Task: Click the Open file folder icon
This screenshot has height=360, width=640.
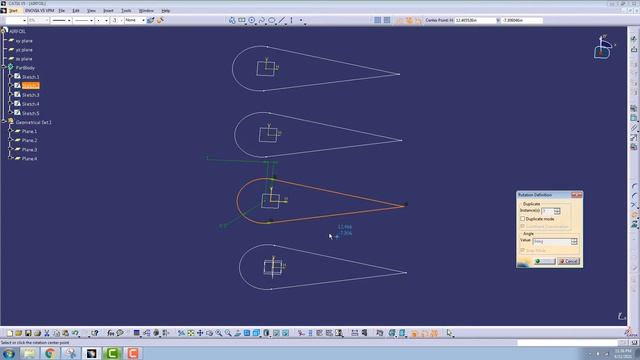Action: [x=19, y=333]
